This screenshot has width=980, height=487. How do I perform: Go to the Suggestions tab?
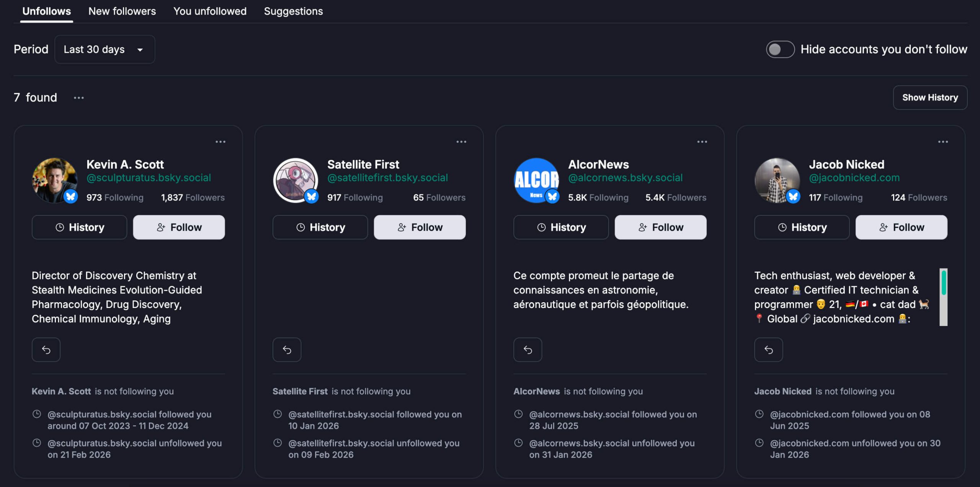(x=293, y=11)
